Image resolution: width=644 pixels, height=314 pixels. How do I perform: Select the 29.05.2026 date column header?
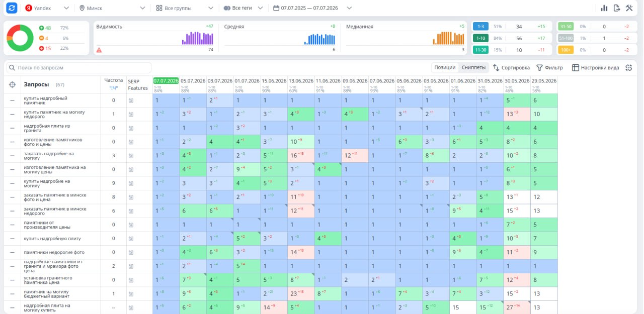544,81
